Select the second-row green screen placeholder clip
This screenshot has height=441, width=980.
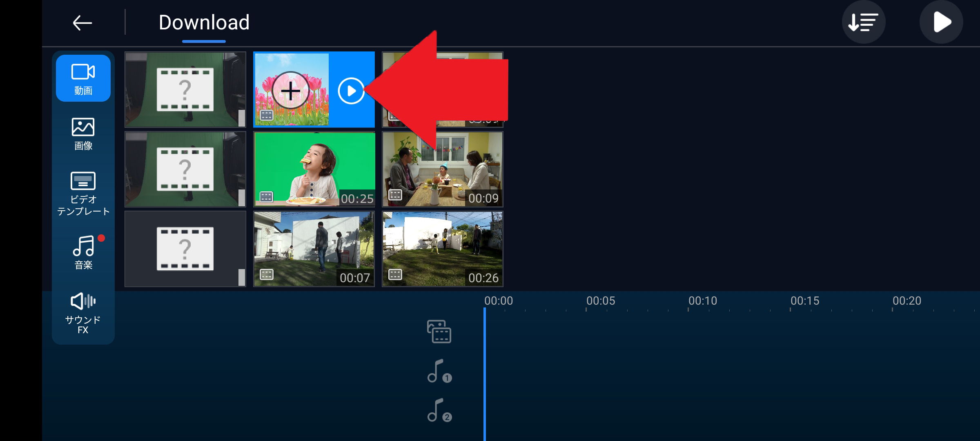tap(185, 169)
